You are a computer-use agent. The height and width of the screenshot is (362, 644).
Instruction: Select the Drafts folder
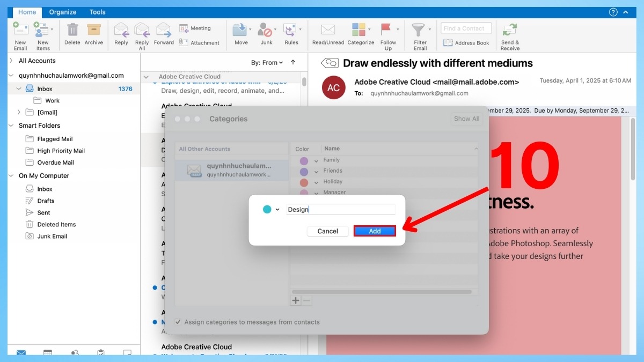(x=46, y=201)
